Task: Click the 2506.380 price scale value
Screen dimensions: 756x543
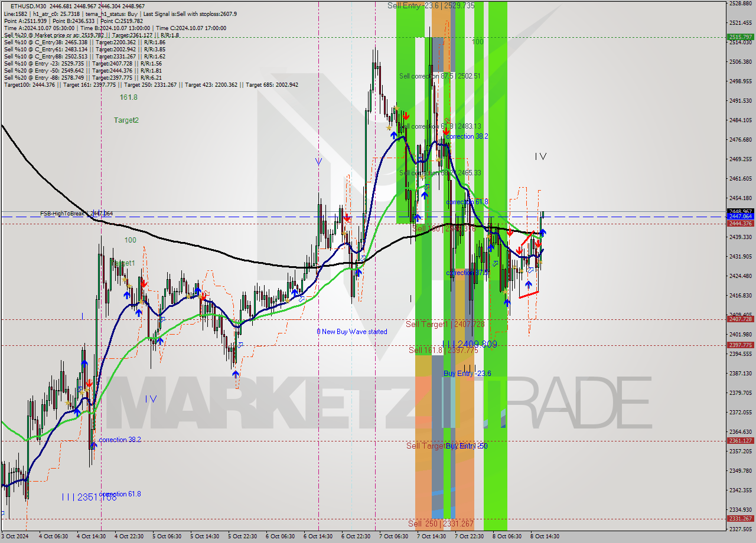Action: point(741,61)
